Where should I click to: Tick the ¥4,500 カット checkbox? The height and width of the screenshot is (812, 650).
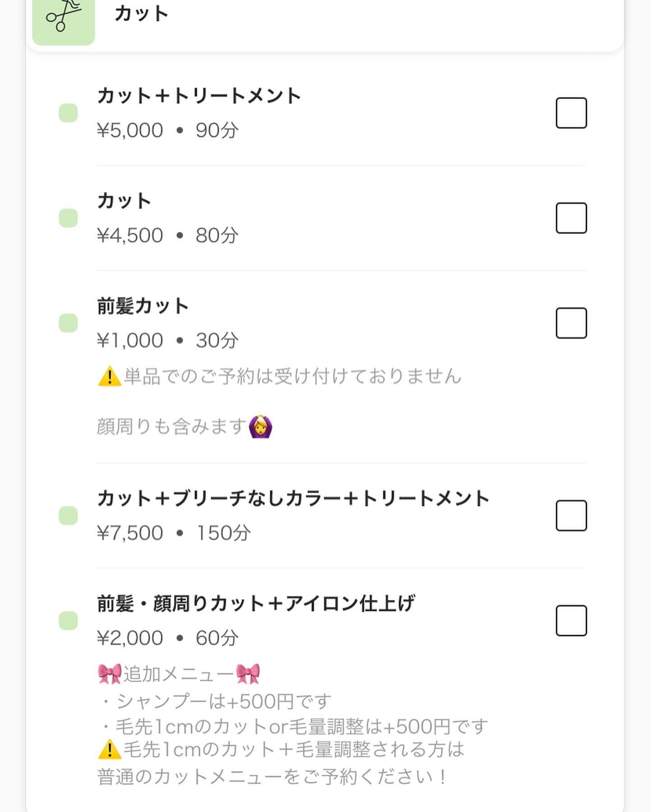pyautogui.click(x=571, y=218)
